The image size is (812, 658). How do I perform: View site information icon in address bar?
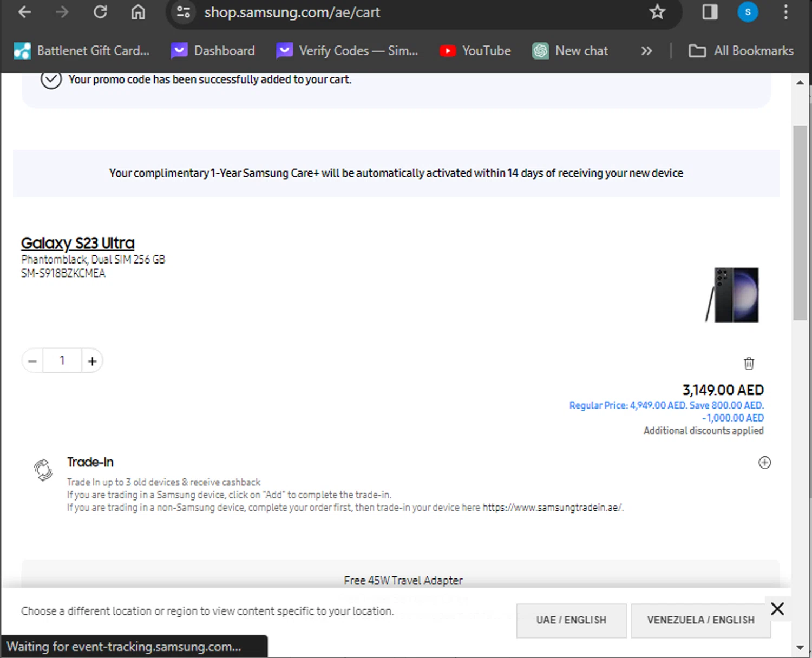tap(184, 12)
